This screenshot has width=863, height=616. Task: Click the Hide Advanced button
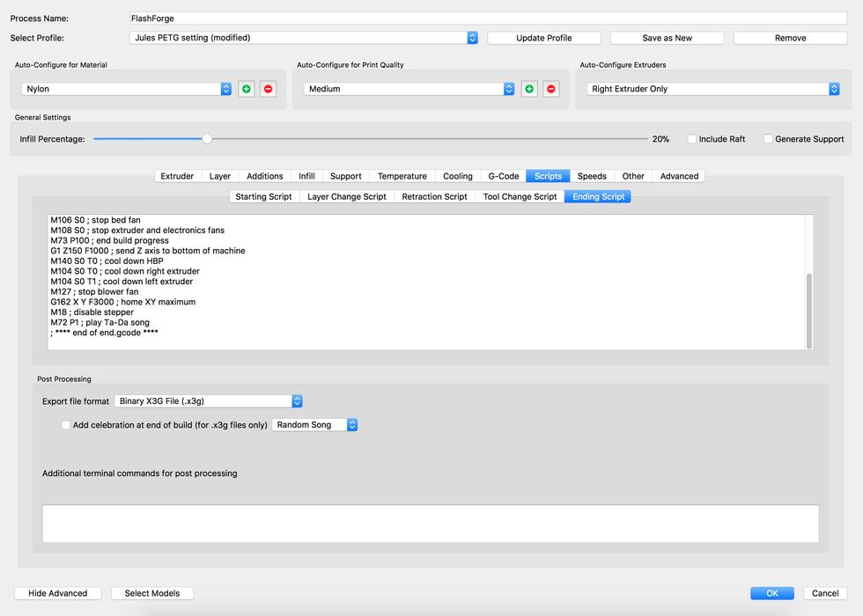pyautogui.click(x=57, y=593)
